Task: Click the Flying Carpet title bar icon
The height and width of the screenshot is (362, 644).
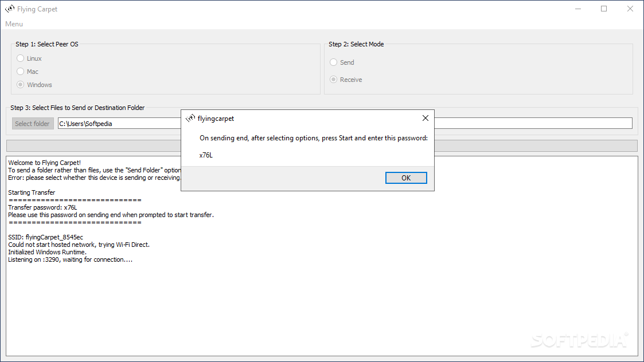Action: (10, 9)
